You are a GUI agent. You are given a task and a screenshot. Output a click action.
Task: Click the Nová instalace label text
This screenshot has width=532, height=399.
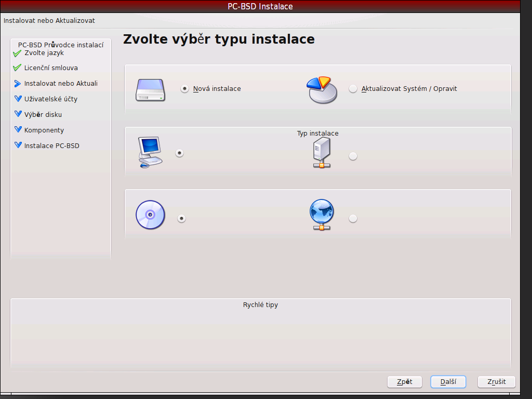point(217,88)
